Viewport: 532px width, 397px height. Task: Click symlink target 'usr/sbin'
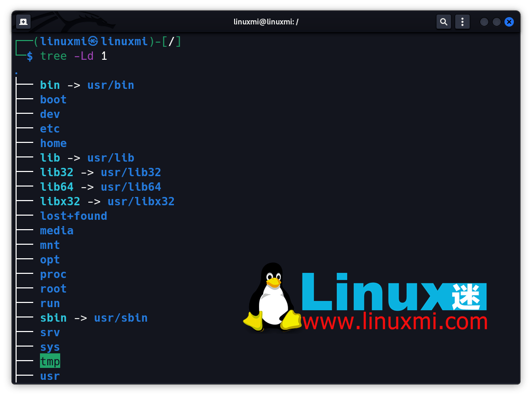(120, 318)
